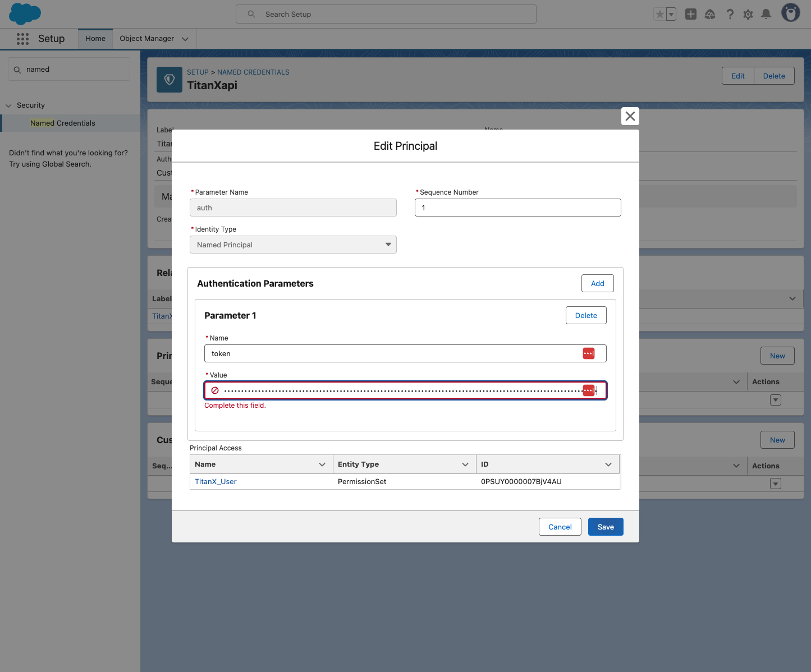
Task: Open the TitanX_User permission set link
Action: tap(216, 482)
